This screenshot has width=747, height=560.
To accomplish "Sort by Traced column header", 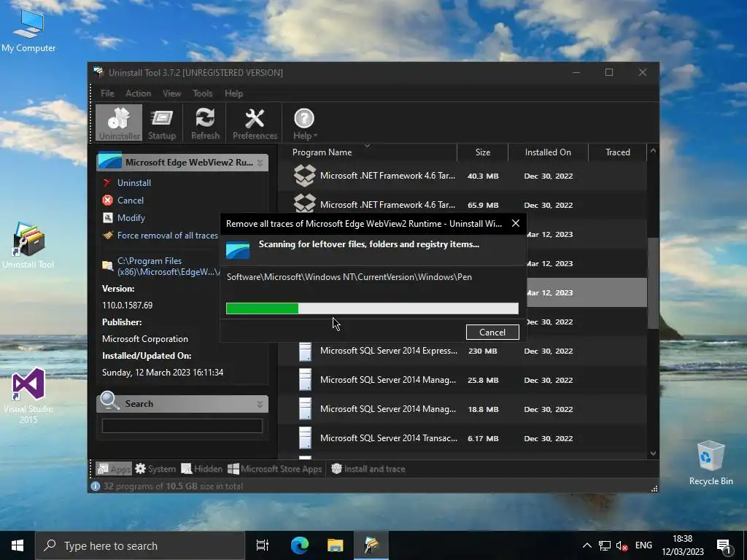I will point(617,152).
